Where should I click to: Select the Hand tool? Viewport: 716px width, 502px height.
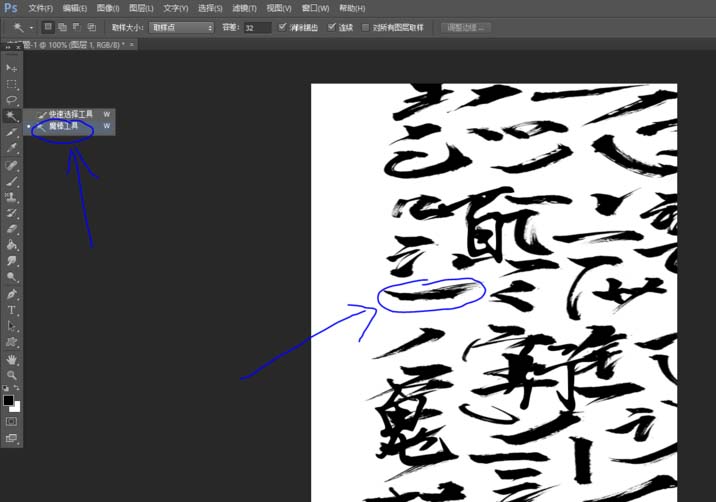coord(11,359)
